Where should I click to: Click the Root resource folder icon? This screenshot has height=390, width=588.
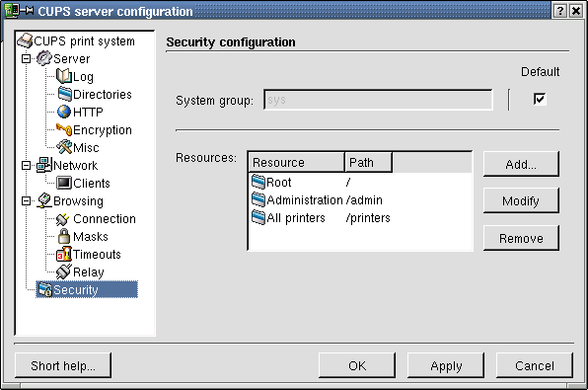(258, 182)
